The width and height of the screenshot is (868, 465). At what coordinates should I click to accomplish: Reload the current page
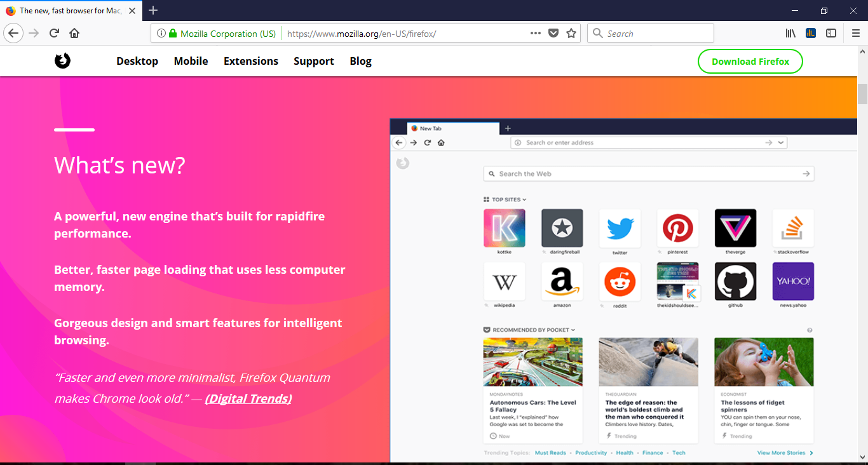click(54, 33)
